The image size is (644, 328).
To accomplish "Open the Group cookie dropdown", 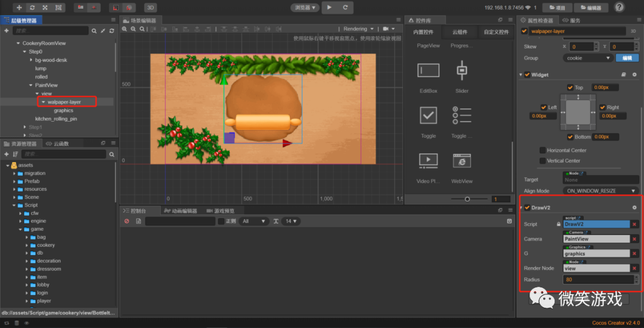I will (x=588, y=58).
